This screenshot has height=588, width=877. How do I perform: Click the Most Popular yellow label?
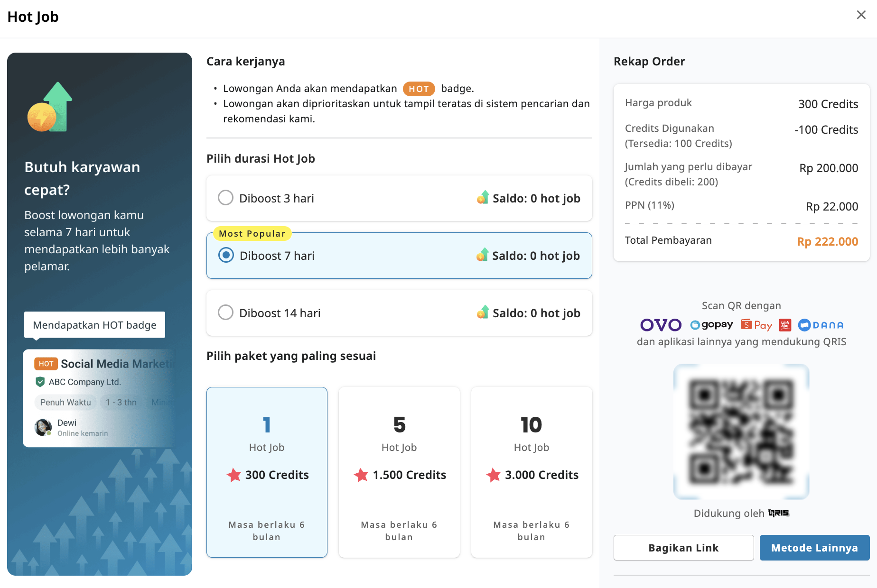(252, 233)
